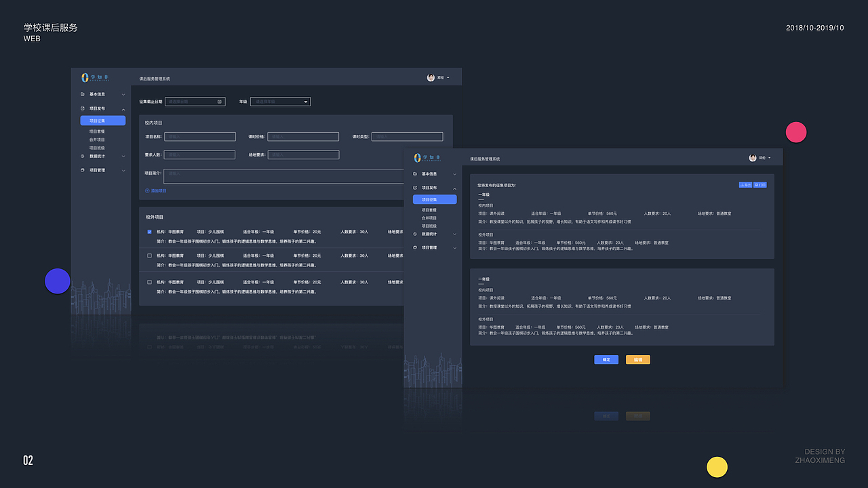Focus the 项目名称 input field
This screenshot has width=868, height=488.
[200, 137]
